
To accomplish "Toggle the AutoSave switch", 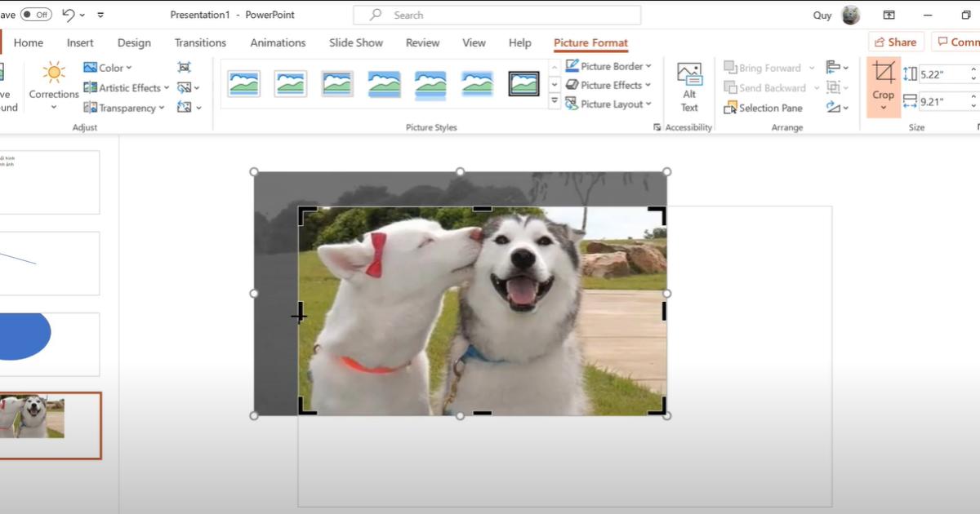I will click(36, 15).
